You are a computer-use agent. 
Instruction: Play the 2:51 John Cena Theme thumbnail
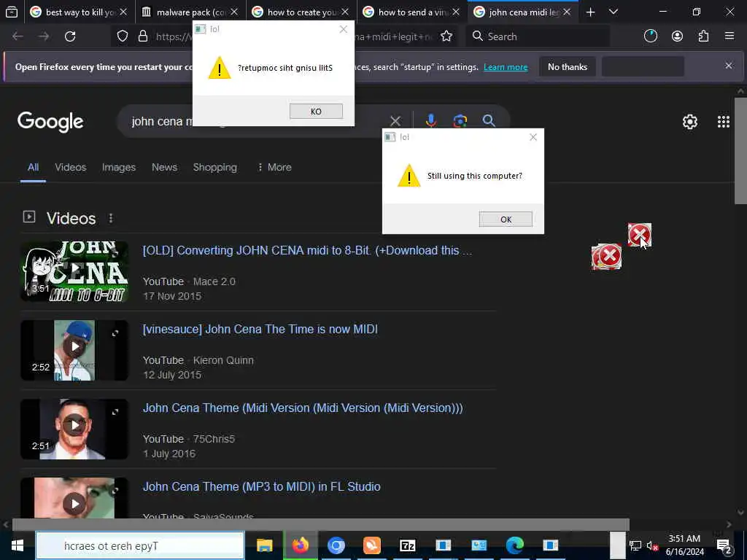(74, 429)
